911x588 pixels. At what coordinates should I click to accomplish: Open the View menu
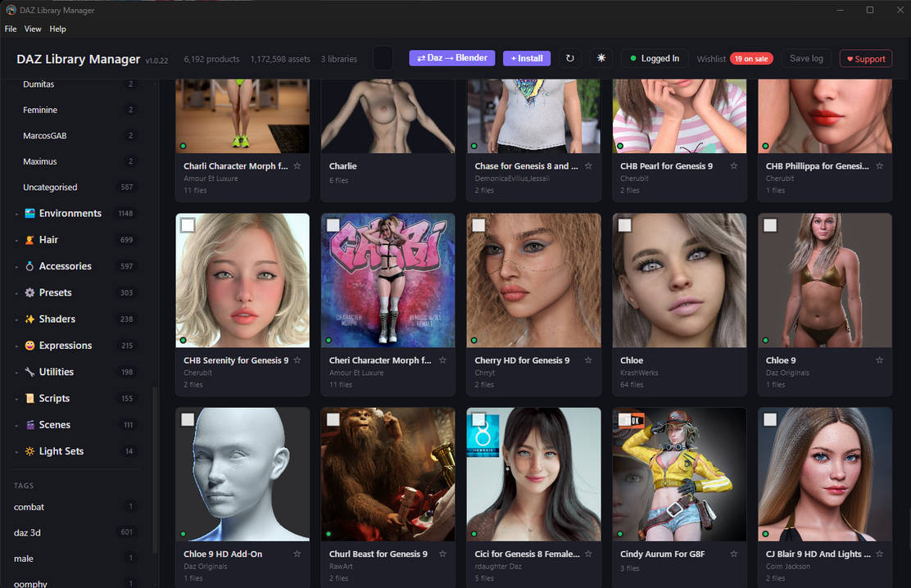tap(33, 29)
